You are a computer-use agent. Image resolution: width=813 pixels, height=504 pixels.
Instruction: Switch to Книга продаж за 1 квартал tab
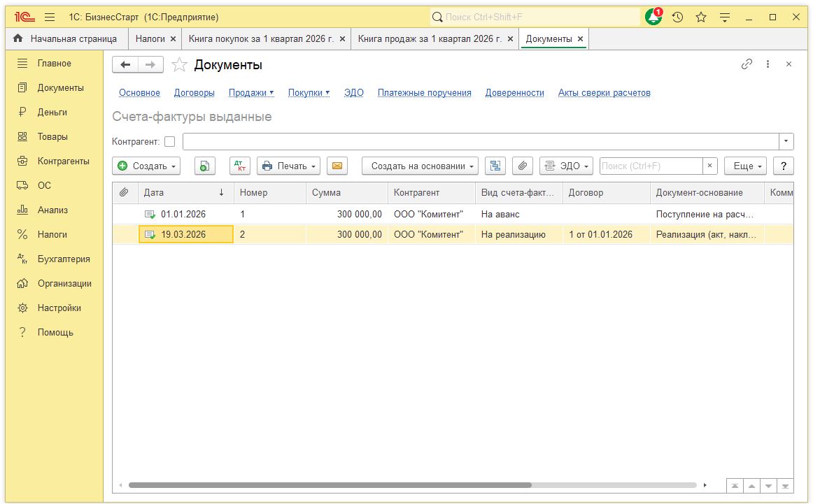click(429, 39)
